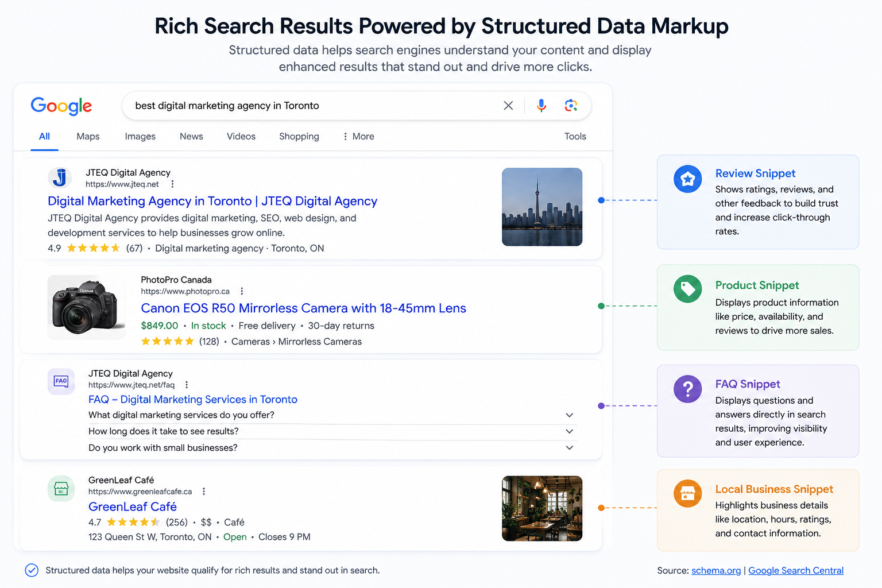Click the Local Business Snippet store icon
The width and height of the screenshot is (882, 588).
point(688,493)
